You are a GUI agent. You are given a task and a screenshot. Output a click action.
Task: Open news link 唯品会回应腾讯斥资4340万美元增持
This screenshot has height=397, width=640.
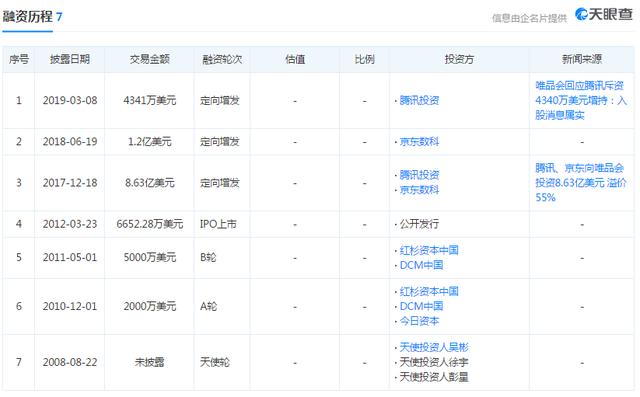(x=581, y=100)
